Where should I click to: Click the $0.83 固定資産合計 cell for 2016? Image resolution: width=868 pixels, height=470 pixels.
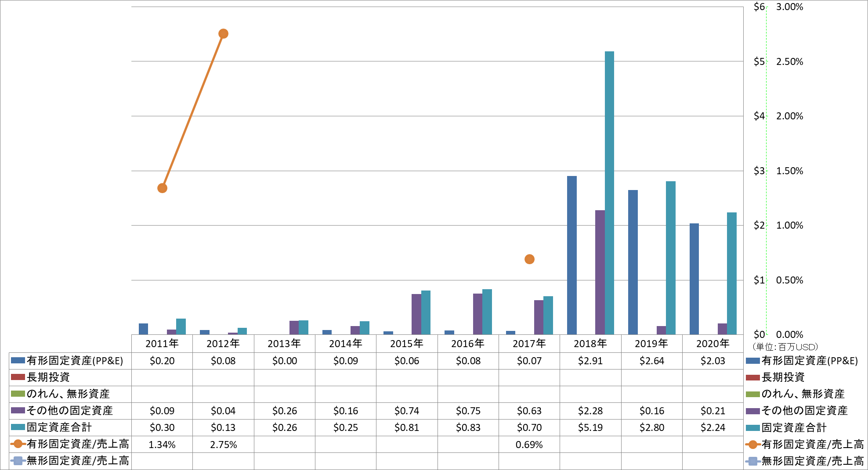tap(468, 427)
